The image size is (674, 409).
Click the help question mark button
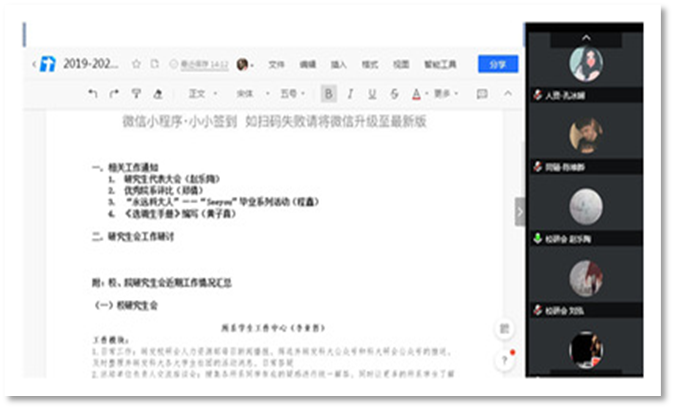click(505, 359)
